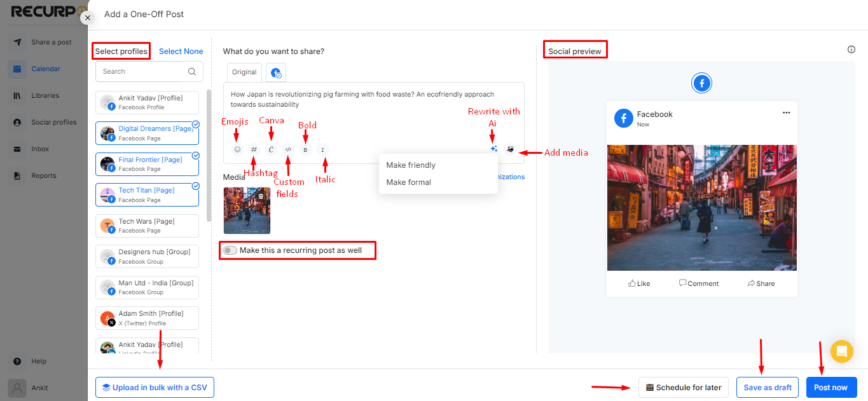Viewport: 868px width, 401px height.
Task: Open the Rewrite with AI sparkle icon
Action: click(494, 149)
